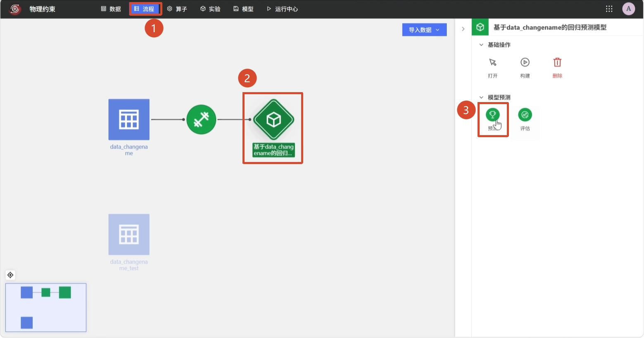The width and height of the screenshot is (644, 338).
Task: Open the apps grid menu
Action: pos(609,9)
